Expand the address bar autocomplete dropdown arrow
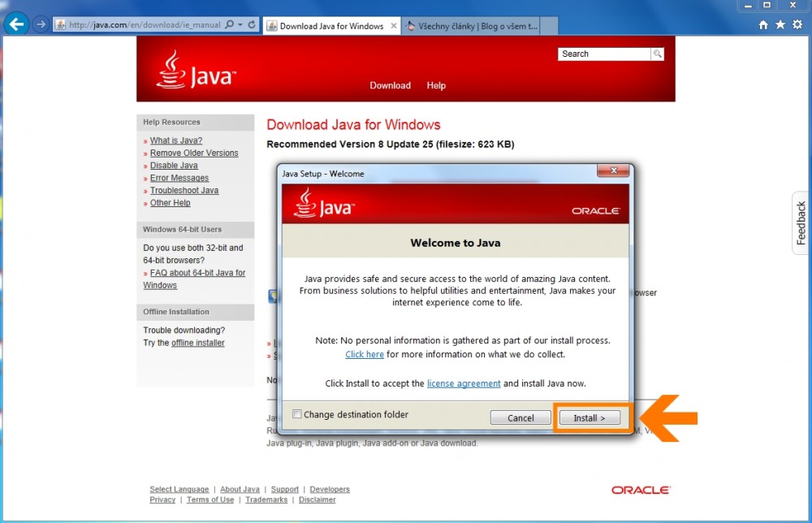 pos(240,25)
